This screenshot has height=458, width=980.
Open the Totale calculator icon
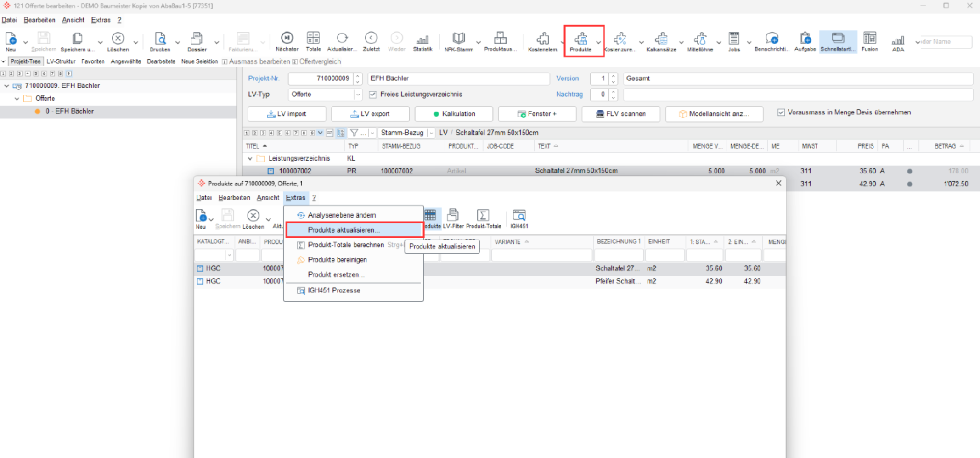tap(313, 38)
